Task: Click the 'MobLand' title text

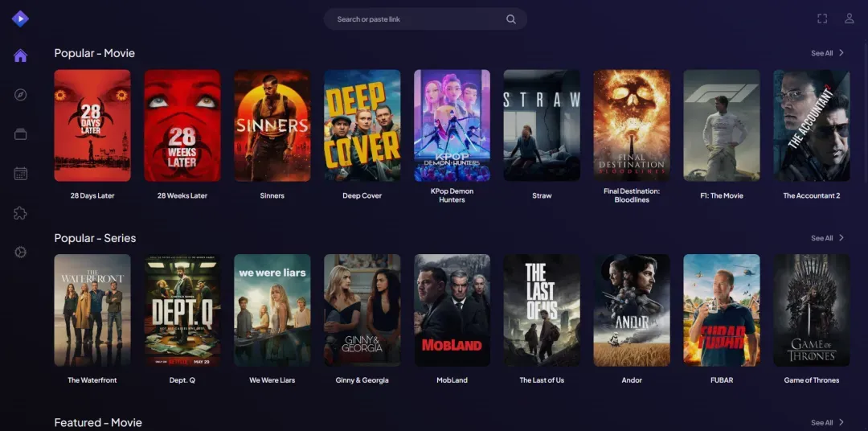Action: 452,380
